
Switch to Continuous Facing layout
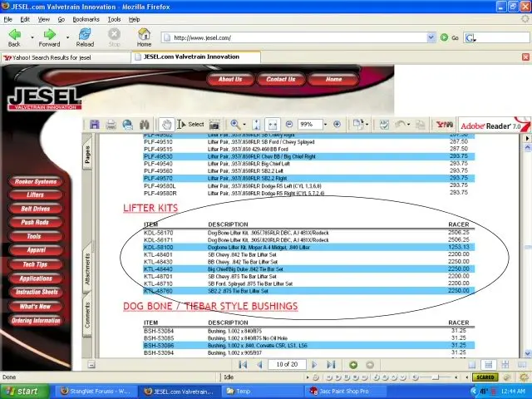coord(505,365)
